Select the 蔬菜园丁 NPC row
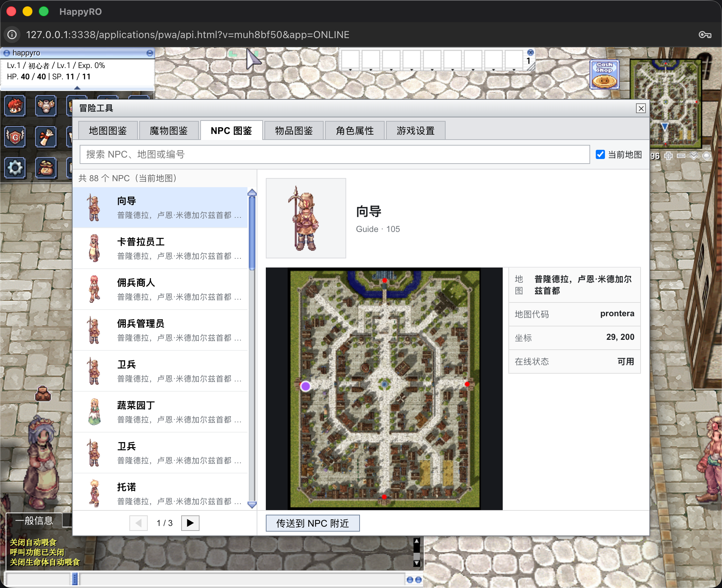The image size is (722, 588). point(160,412)
